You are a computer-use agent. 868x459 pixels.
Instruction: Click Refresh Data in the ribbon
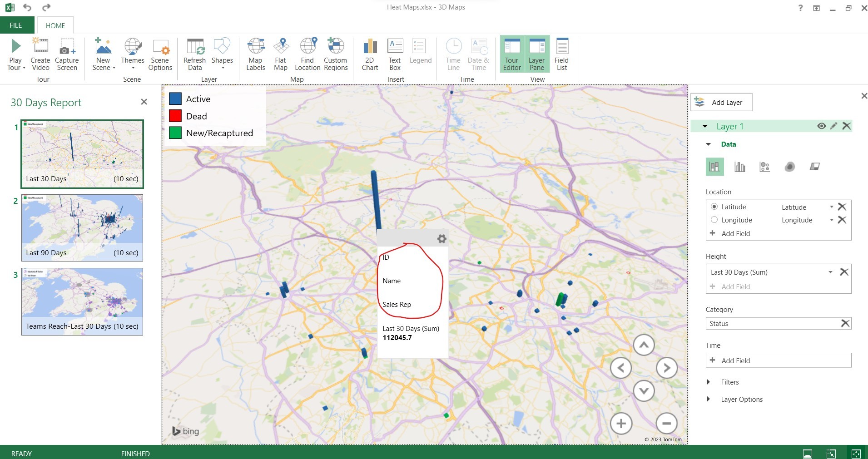[195, 54]
